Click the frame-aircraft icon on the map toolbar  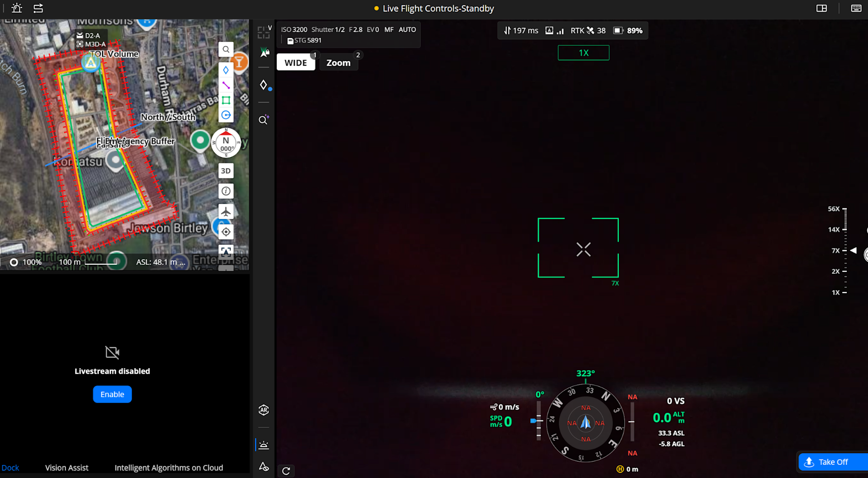(x=226, y=251)
